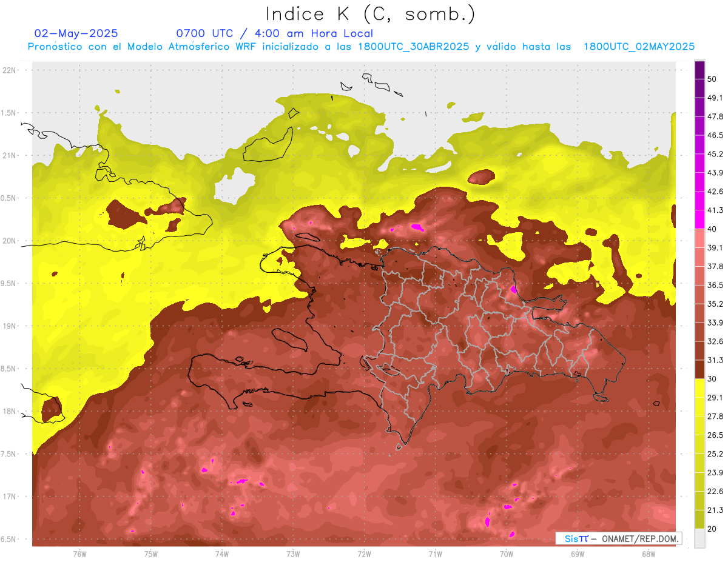Click the colorbar value "46.5"
The height and width of the screenshot is (562, 728).
pos(715,136)
